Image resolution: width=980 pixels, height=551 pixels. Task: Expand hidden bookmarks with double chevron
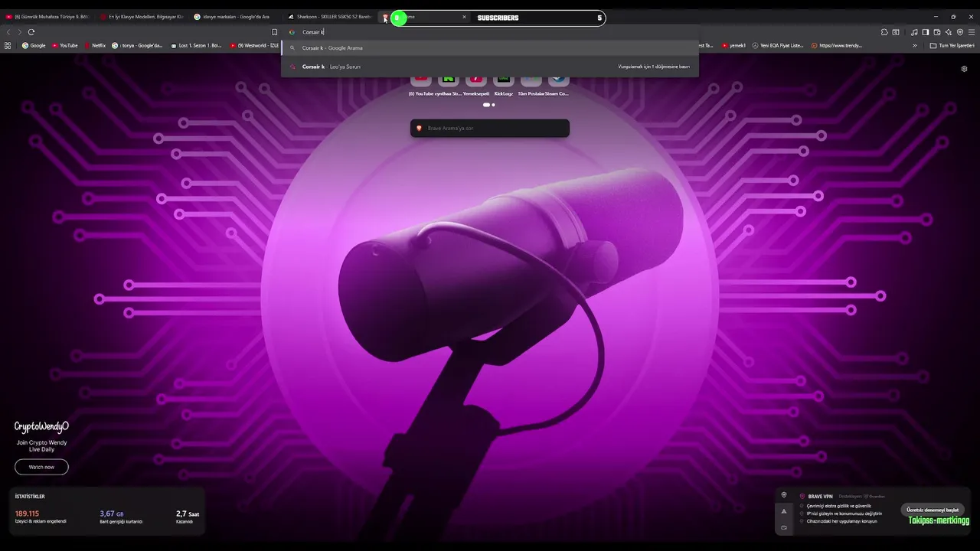[x=914, y=45]
